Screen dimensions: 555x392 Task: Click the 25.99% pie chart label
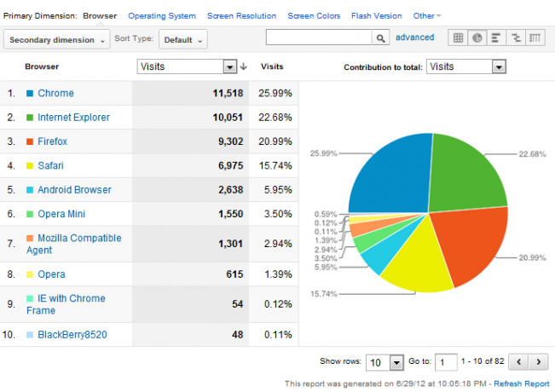click(x=323, y=153)
